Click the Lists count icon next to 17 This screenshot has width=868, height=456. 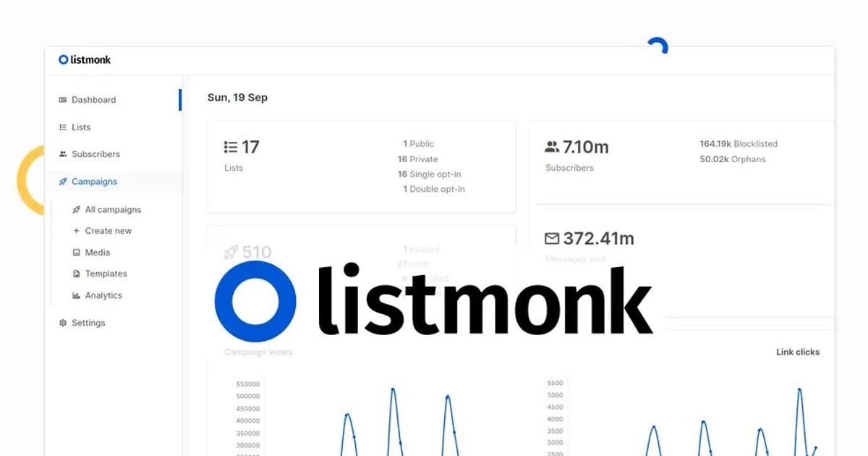tap(231, 148)
